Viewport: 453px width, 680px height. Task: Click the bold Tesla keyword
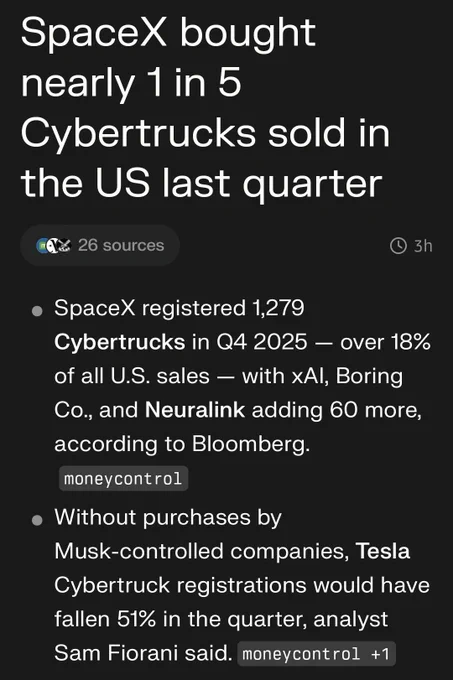(383, 551)
